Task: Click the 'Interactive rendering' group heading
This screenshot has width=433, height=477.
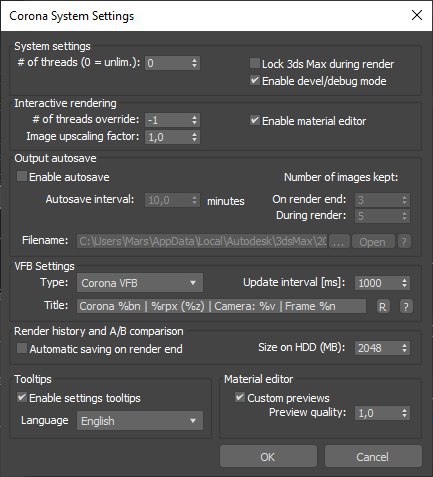Action: (65, 103)
